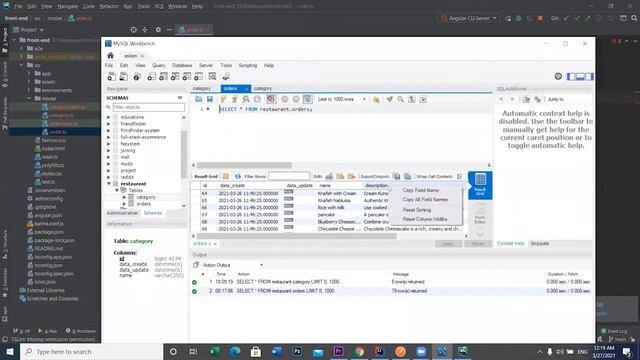
Task: Toggle autocommit mode in editor toolbar
Action: coord(308,99)
